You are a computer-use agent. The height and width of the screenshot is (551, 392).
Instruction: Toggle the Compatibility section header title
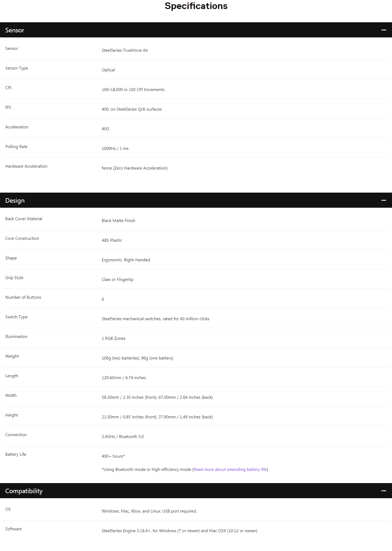[x=24, y=491]
